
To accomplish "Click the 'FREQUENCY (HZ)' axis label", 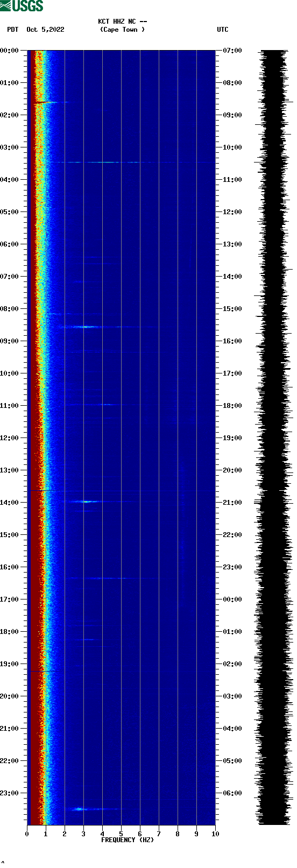I will 128,839.
